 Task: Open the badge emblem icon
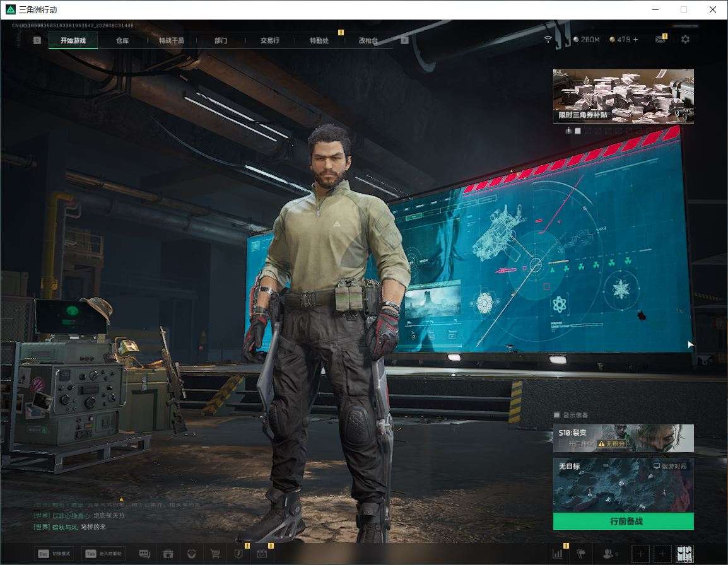point(191,554)
